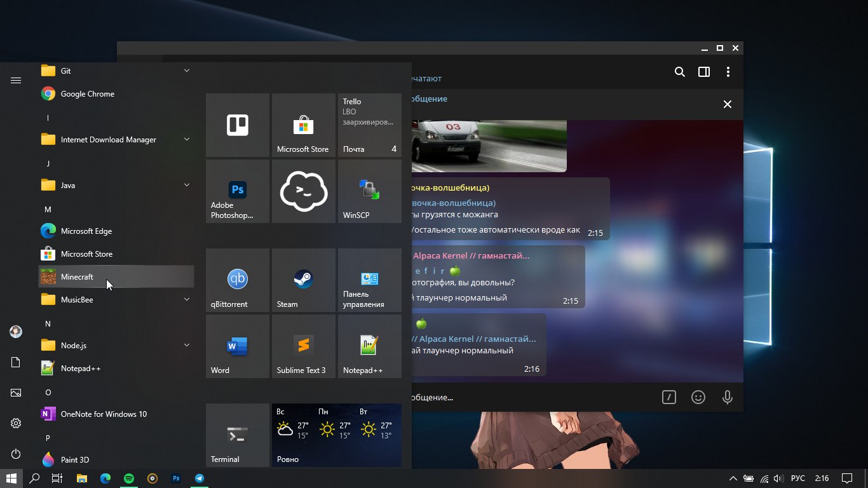Expand the Internet Download Manager folder

[x=116, y=140]
